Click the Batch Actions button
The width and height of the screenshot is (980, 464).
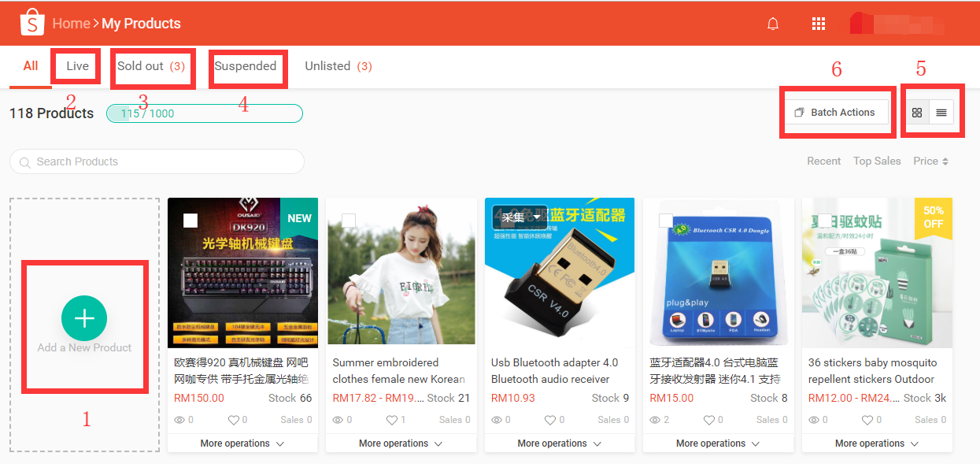(x=835, y=113)
